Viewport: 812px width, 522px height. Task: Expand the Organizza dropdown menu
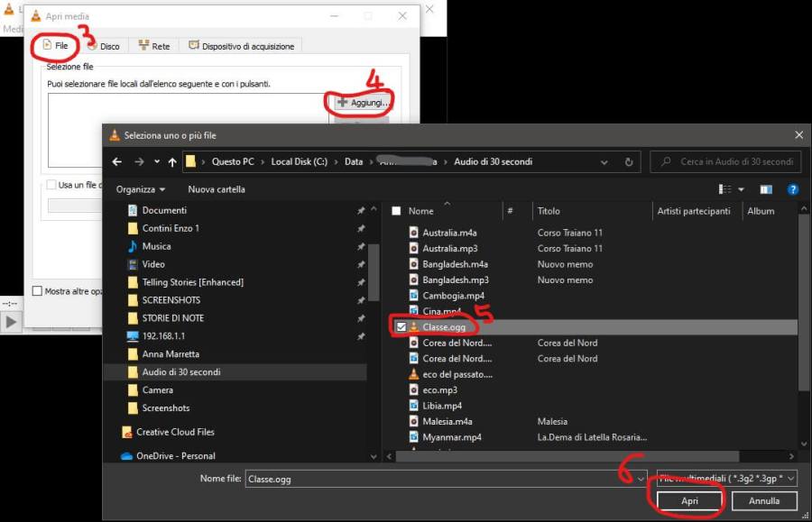coord(141,189)
